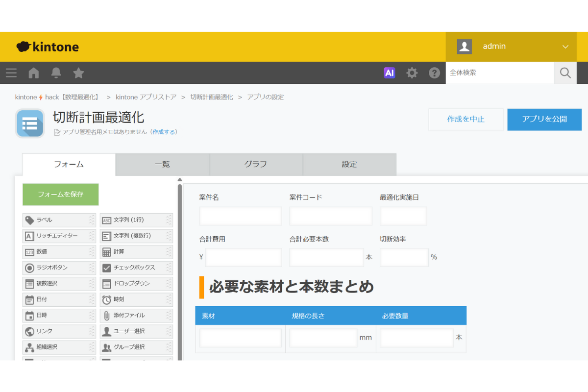Open the help question mark icon
Viewport: 588px width, 392px height.
(x=434, y=73)
